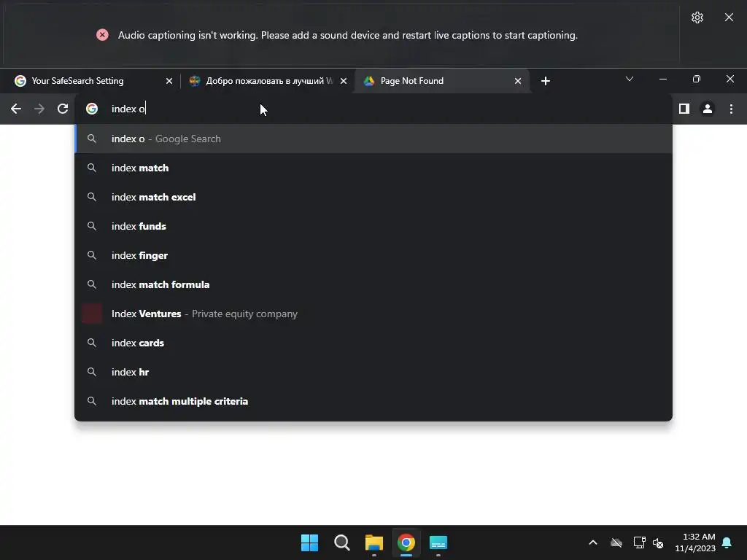Viewport: 747px width, 560px height.
Task: Close the Page Not Found tab
Action: 518,81
